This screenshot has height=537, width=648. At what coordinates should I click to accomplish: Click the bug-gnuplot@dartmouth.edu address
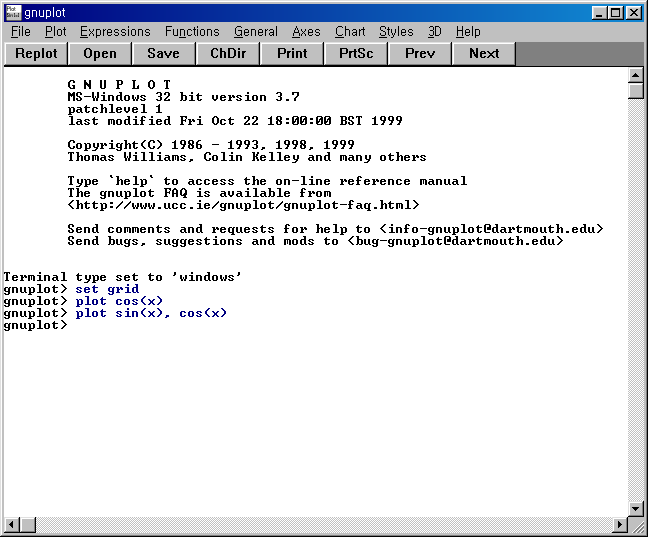455,241
